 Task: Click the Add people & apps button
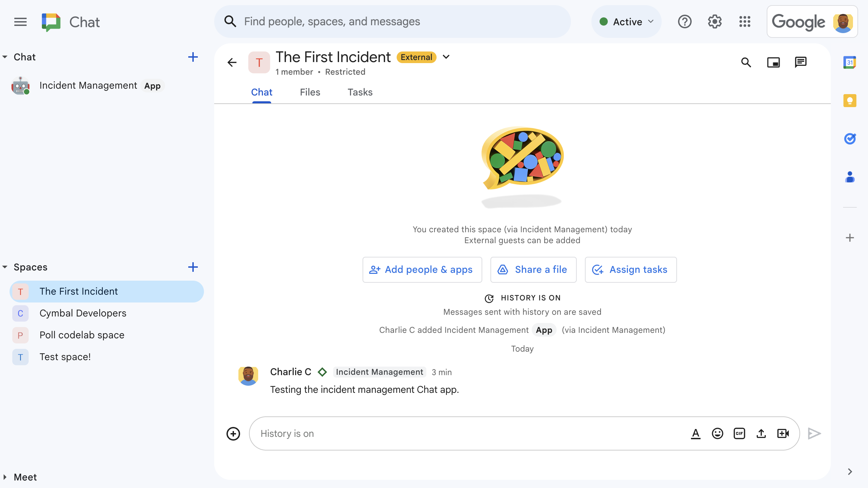pos(422,269)
